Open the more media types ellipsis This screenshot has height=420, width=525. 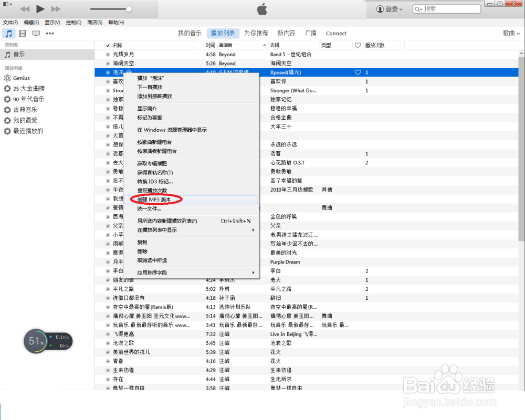click(50, 33)
